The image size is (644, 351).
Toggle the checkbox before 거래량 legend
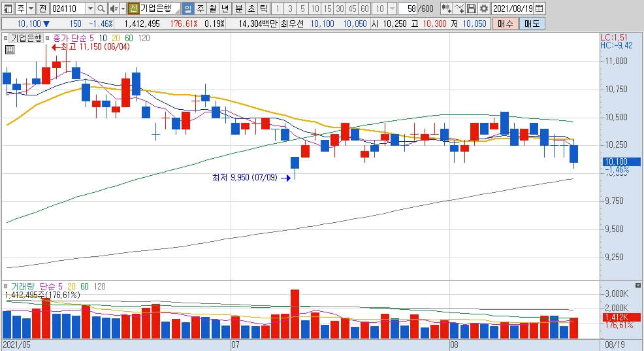(5, 286)
